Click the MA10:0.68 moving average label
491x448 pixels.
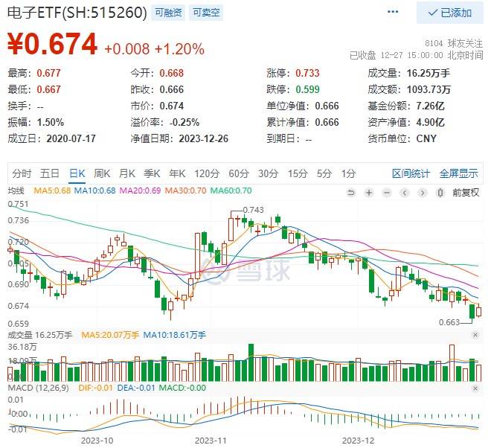coord(94,191)
